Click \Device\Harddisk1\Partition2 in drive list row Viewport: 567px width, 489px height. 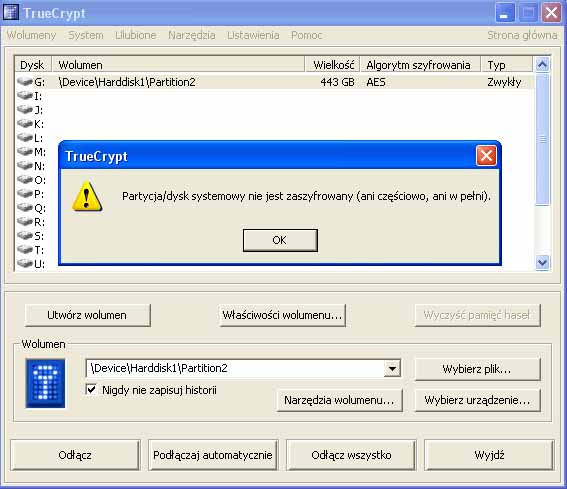coord(127,82)
